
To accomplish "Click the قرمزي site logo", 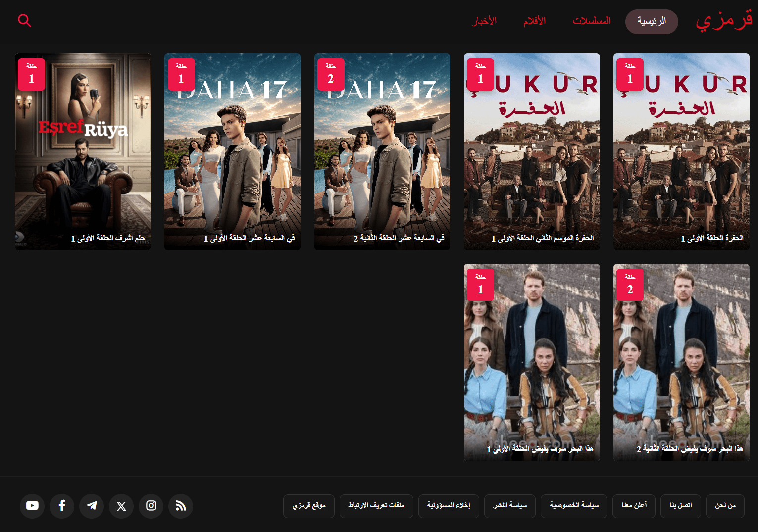I will click(x=724, y=21).
